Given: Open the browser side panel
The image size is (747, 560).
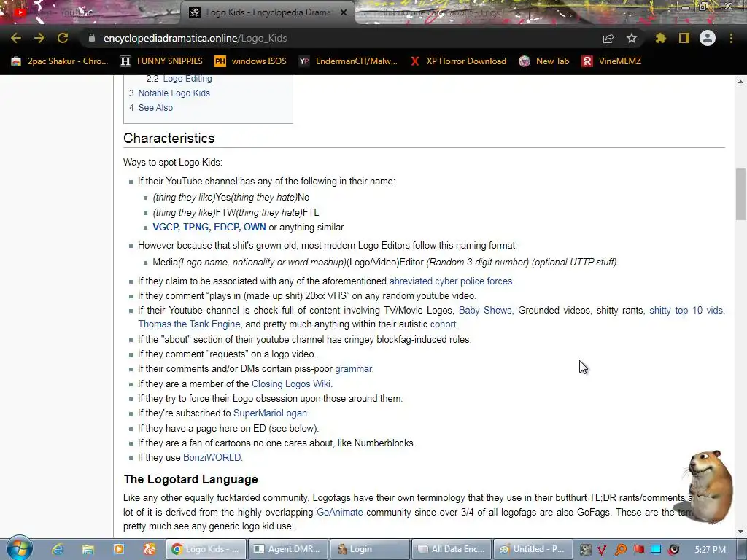Looking at the screenshot, I should 684,38.
